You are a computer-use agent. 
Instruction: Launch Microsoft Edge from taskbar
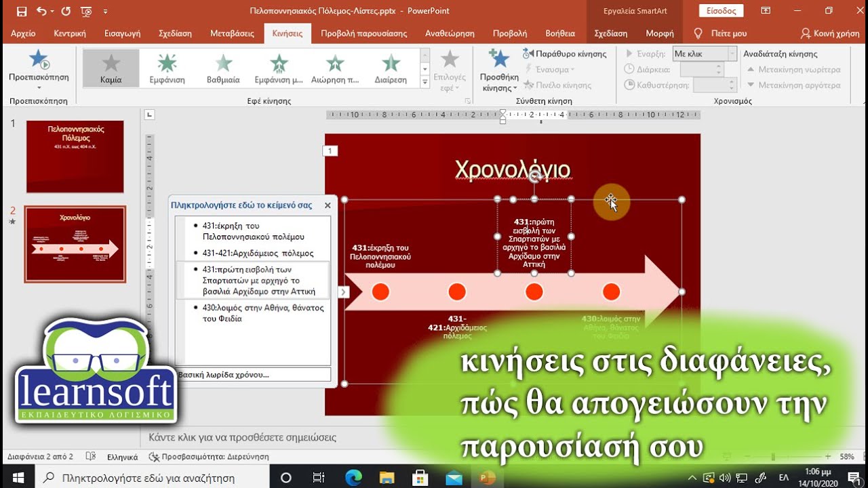pos(353,478)
